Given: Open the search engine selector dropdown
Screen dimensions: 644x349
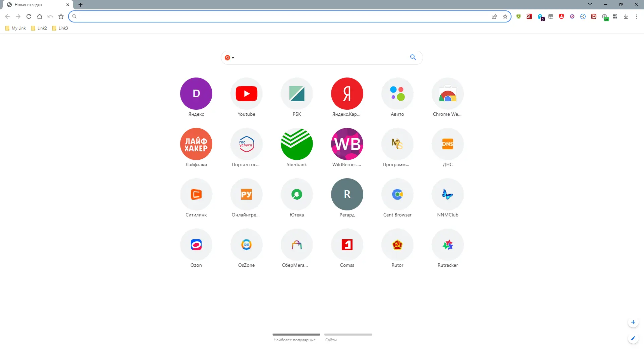Looking at the screenshot, I should (x=229, y=58).
